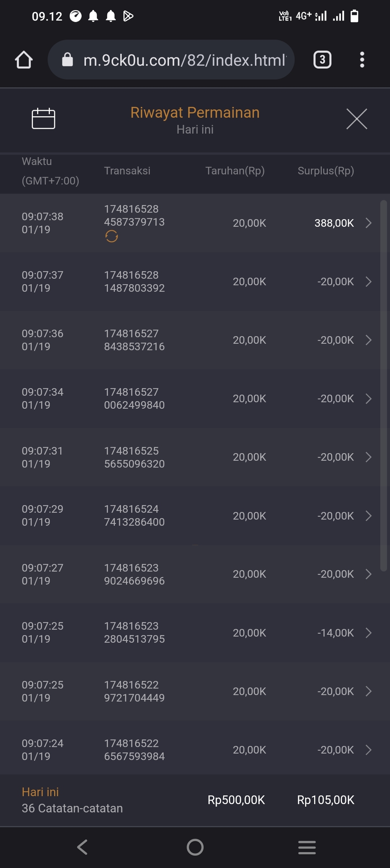
Task: Open the calendar date picker icon
Action: [43, 118]
